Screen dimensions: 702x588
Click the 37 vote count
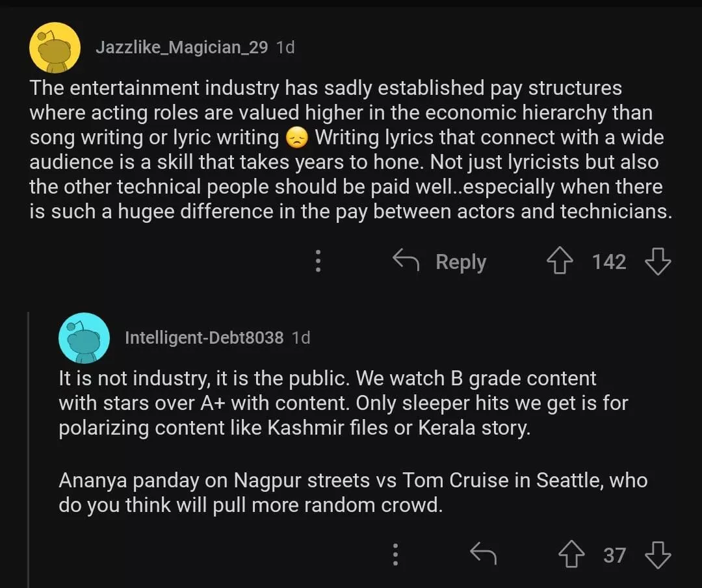tap(614, 555)
